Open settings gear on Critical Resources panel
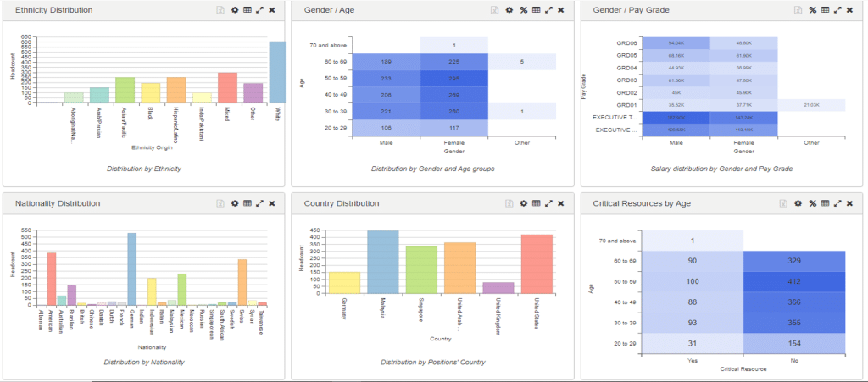The height and width of the screenshot is (382, 868). pos(798,203)
